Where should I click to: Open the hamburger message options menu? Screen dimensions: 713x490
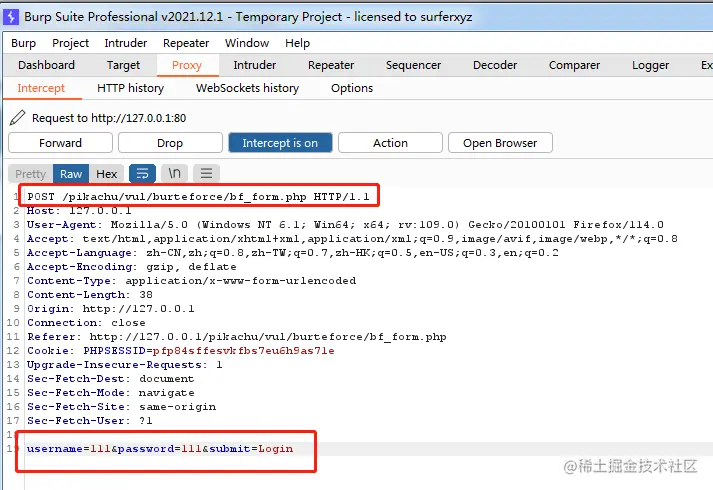click(x=206, y=174)
